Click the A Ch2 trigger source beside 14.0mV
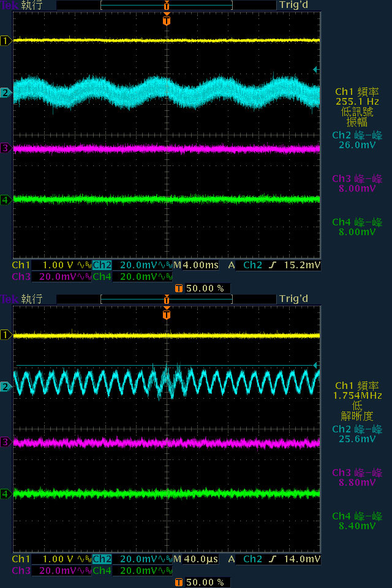This screenshot has width=392, height=588. coord(245,559)
